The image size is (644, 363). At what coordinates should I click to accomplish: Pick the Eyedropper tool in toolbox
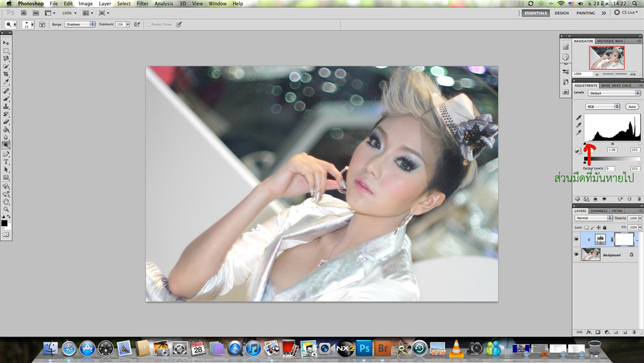coord(6,83)
